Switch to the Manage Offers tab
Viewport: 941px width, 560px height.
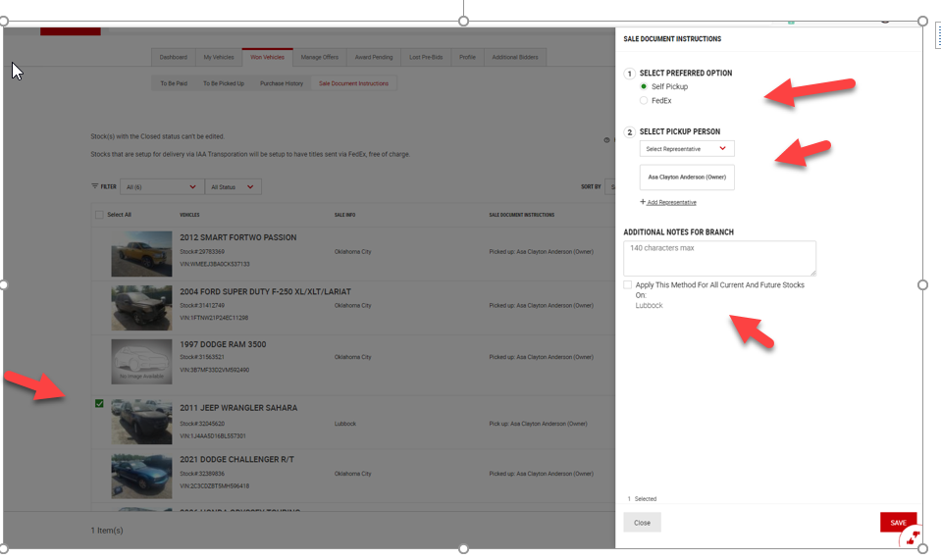pos(319,57)
